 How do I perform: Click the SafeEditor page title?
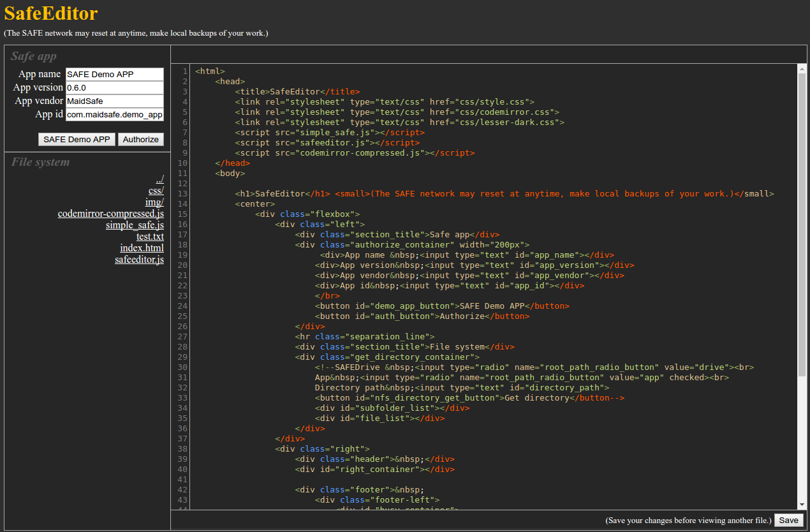tap(51, 13)
